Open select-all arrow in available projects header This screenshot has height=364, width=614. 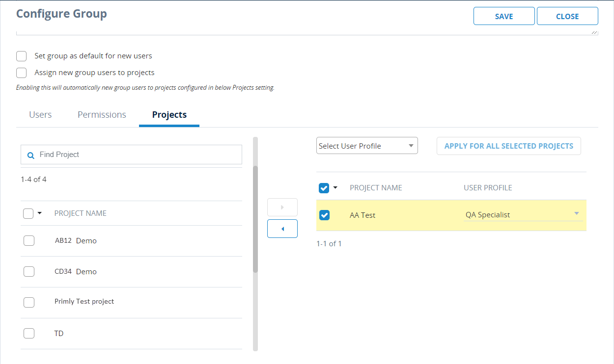40,213
